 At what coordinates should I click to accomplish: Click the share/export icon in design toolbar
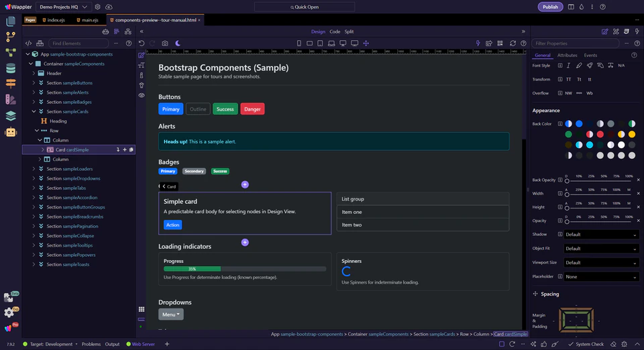click(x=489, y=43)
